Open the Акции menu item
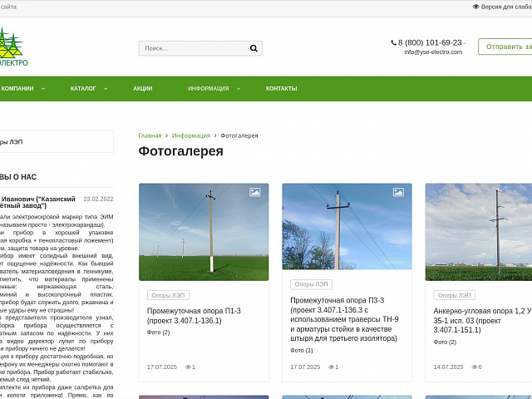 (142, 89)
